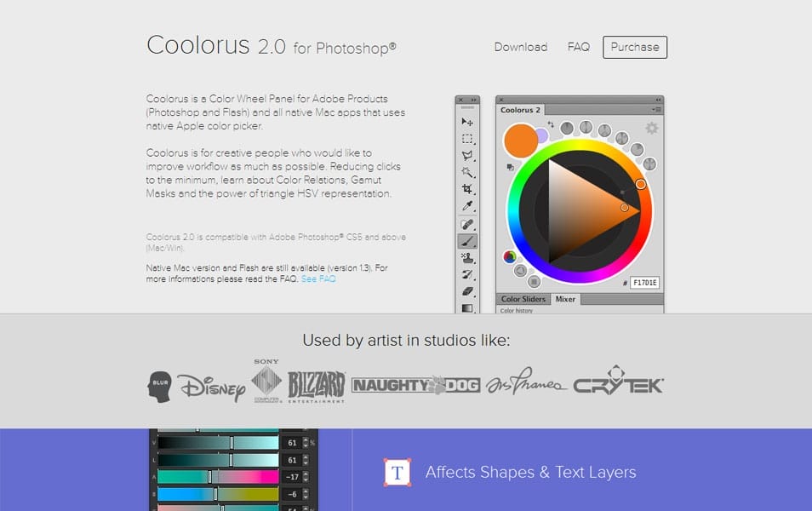Select the Brush tool

(x=467, y=242)
